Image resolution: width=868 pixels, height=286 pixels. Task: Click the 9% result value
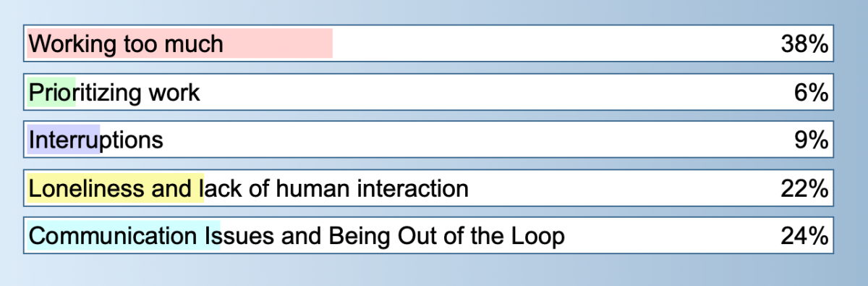[x=810, y=140]
